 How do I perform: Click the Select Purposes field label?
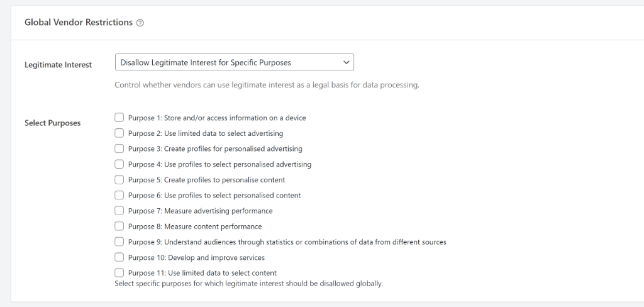(x=52, y=123)
